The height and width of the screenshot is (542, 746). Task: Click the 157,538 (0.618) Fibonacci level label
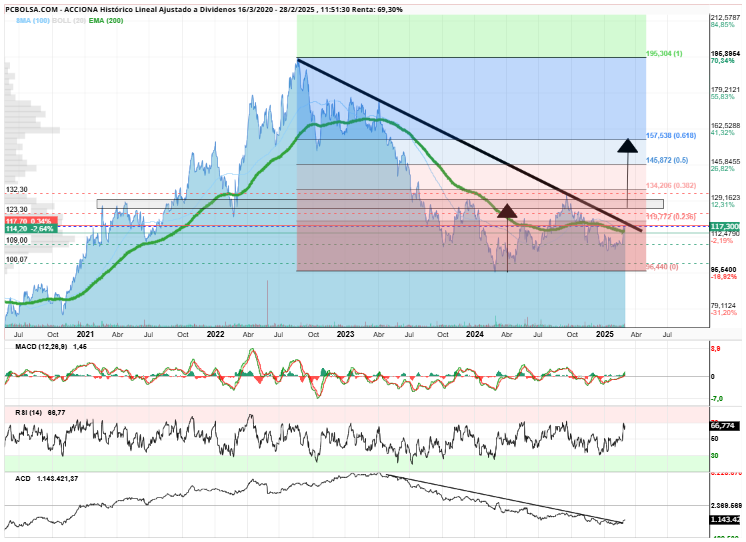point(671,136)
